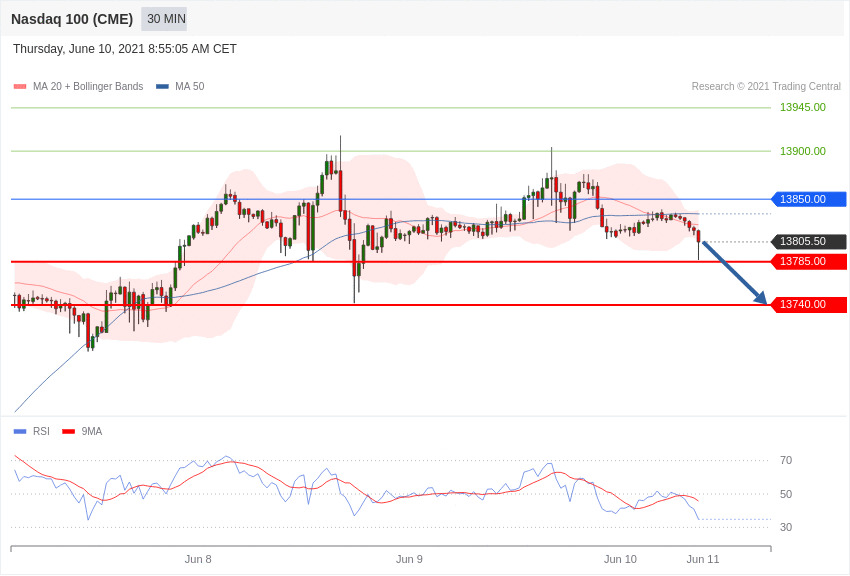Screen dimensions: 850x576
Task: Click the 9MA red legend swatch
Action: 68,432
